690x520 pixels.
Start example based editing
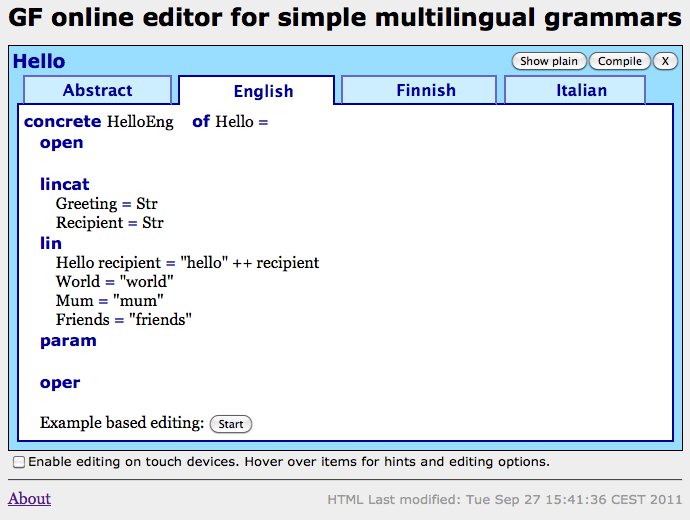pyautogui.click(x=231, y=424)
